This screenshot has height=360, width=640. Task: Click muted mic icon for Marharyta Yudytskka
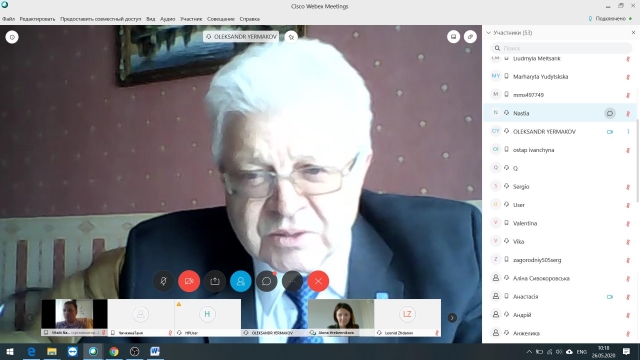point(628,77)
